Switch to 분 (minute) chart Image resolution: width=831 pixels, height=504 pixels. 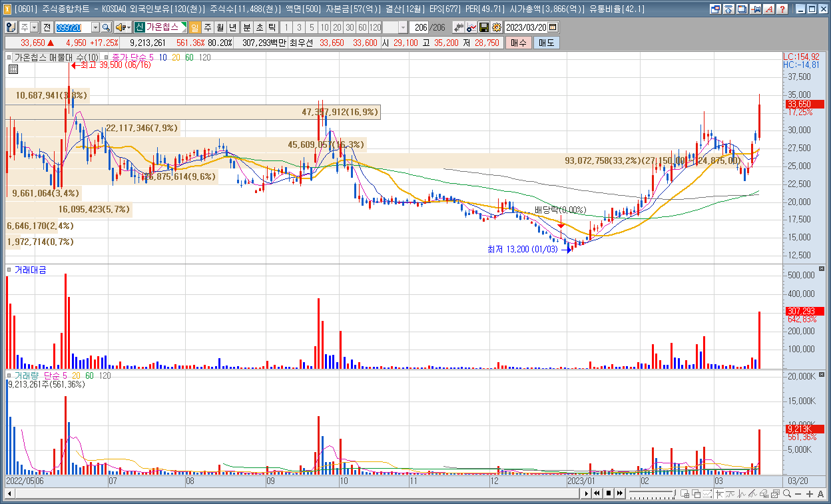click(246, 27)
